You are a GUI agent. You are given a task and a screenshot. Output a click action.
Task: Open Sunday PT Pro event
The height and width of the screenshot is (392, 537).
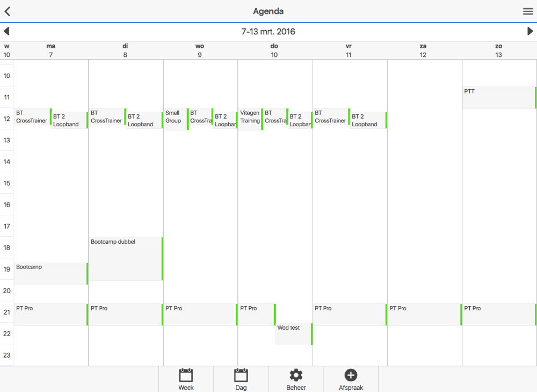[499, 314]
